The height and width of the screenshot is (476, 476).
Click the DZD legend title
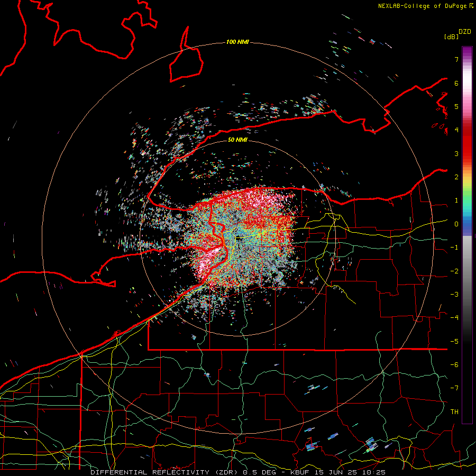click(x=465, y=32)
